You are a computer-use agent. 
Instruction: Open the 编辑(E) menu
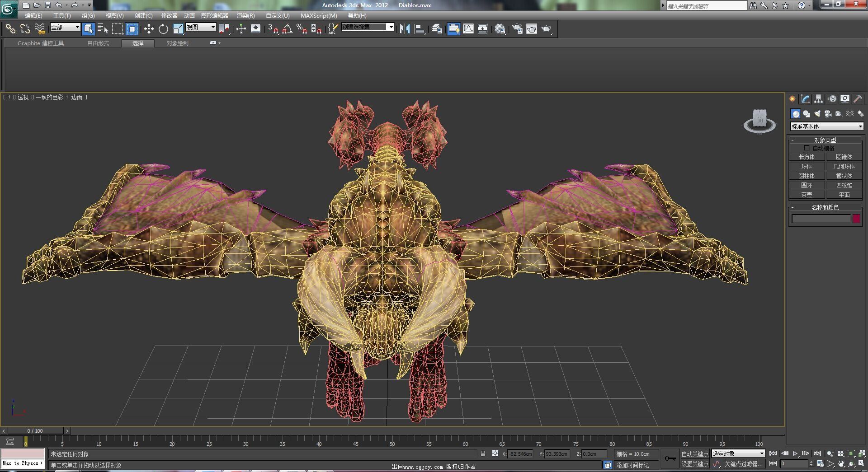[x=33, y=15]
